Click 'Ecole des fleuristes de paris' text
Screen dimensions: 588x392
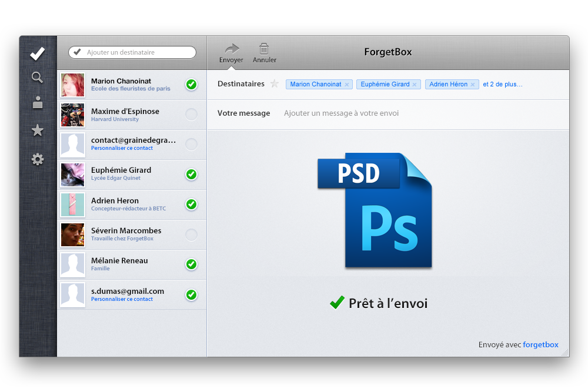pos(131,88)
